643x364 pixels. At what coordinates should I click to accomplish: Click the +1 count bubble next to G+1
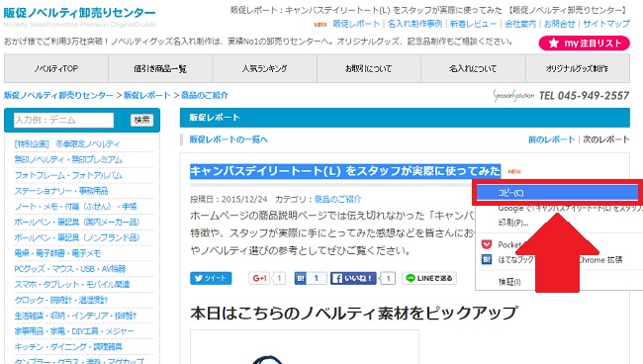tap(279, 278)
